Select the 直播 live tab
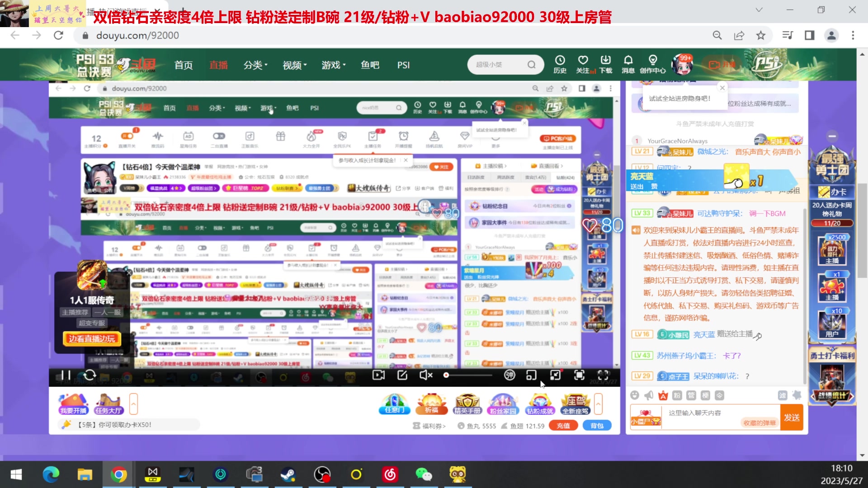The height and width of the screenshot is (488, 868). click(x=218, y=65)
